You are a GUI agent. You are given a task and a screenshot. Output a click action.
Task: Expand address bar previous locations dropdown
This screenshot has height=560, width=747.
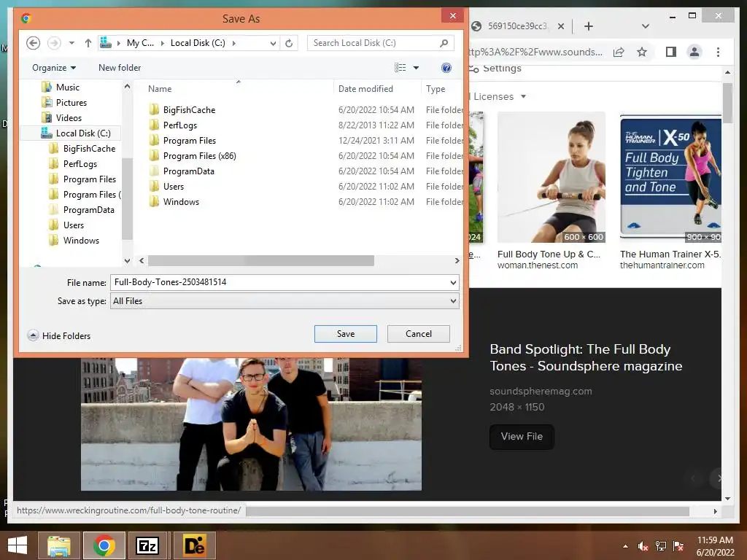pos(273,43)
